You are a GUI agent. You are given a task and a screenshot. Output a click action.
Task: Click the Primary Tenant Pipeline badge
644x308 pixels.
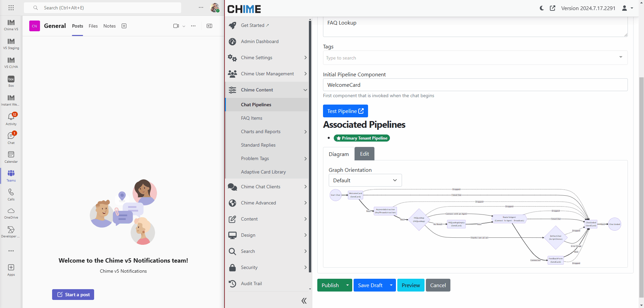coord(362,138)
